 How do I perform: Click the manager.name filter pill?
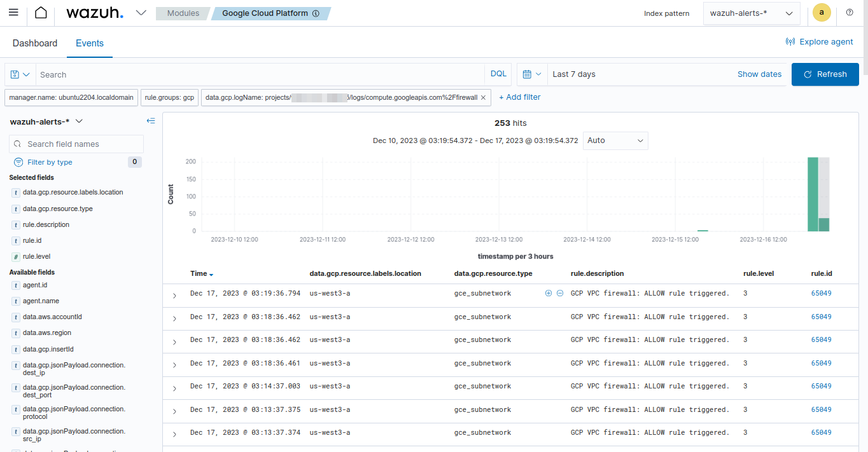point(71,97)
